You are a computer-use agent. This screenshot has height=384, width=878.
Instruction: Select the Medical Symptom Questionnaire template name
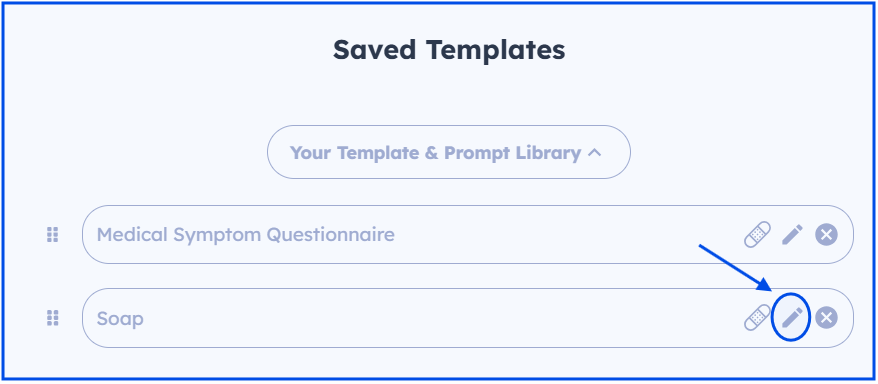point(245,235)
